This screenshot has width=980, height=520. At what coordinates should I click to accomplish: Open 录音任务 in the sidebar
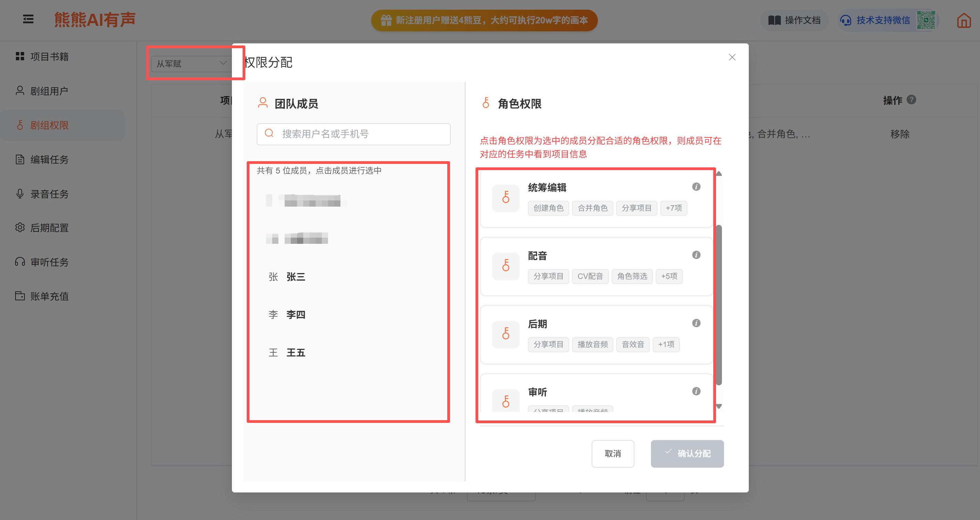pyautogui.click(x=50, y=194)
